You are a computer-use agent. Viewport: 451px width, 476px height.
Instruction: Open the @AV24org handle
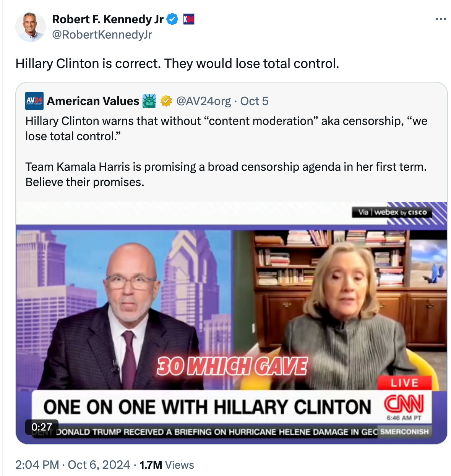(x=203, y=101)
